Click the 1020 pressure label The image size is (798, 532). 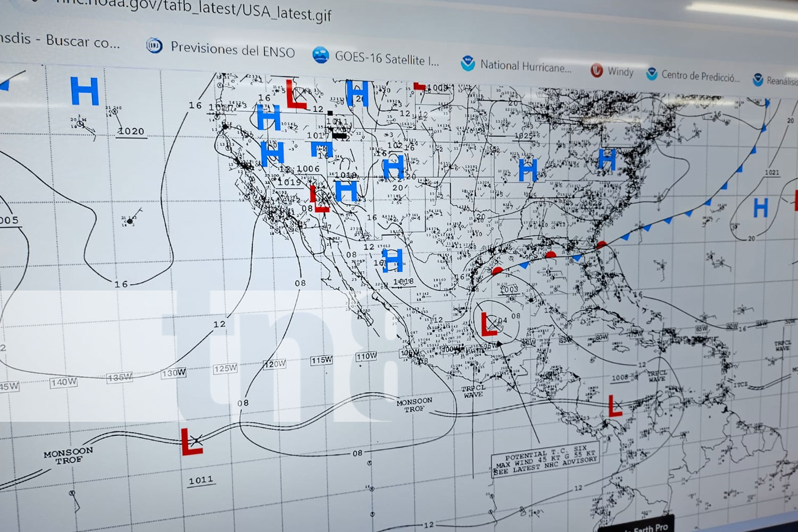(x=131, y=131)
